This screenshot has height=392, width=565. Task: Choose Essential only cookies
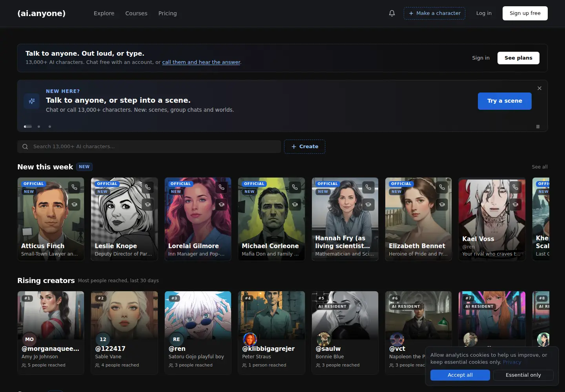[523, 375]
